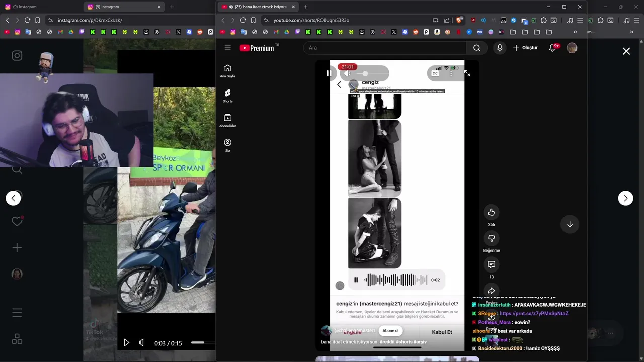Open Brave Shields icon in YouTube window
644x362 pixels.
tap(459, 20)
